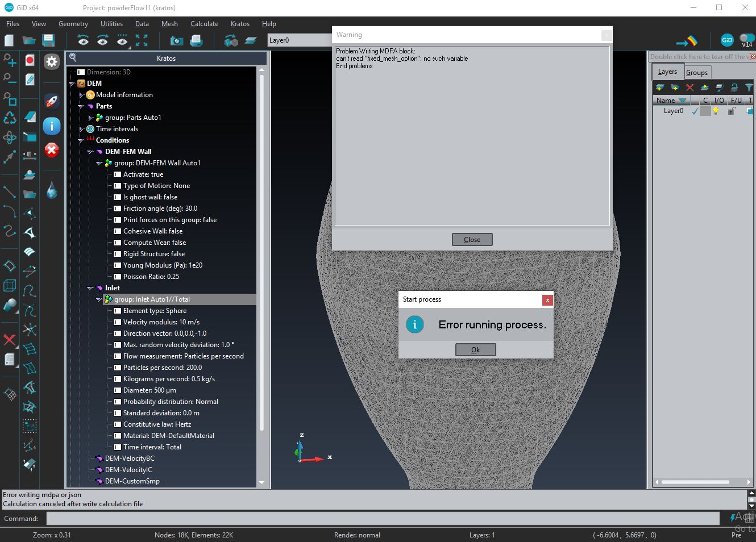The width and height of the screenshot is (756, 542).
Task: Click the camera Snapshot icon in the top toolbar
Action: pyautogui.click(x=176, y=41)
